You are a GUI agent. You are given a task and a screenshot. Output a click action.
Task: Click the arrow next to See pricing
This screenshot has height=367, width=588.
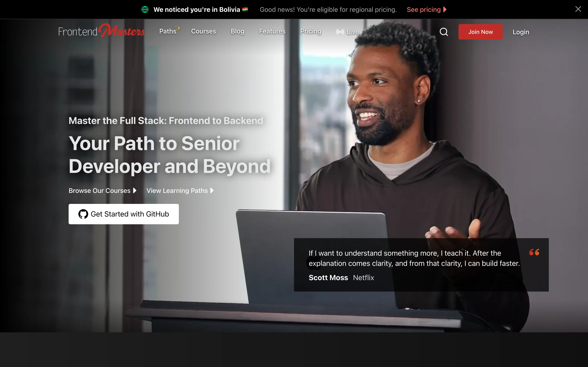pyautogui.click(x=445, y=9)
